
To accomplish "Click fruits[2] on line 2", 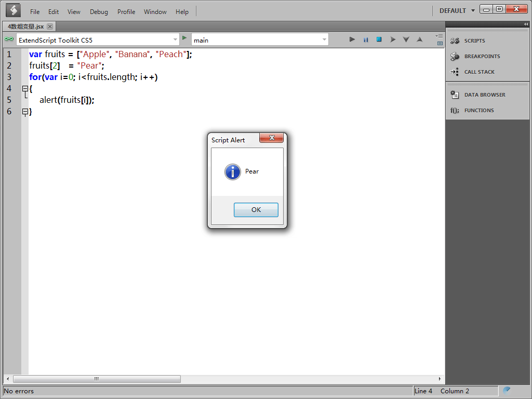I will pos(45,65).
